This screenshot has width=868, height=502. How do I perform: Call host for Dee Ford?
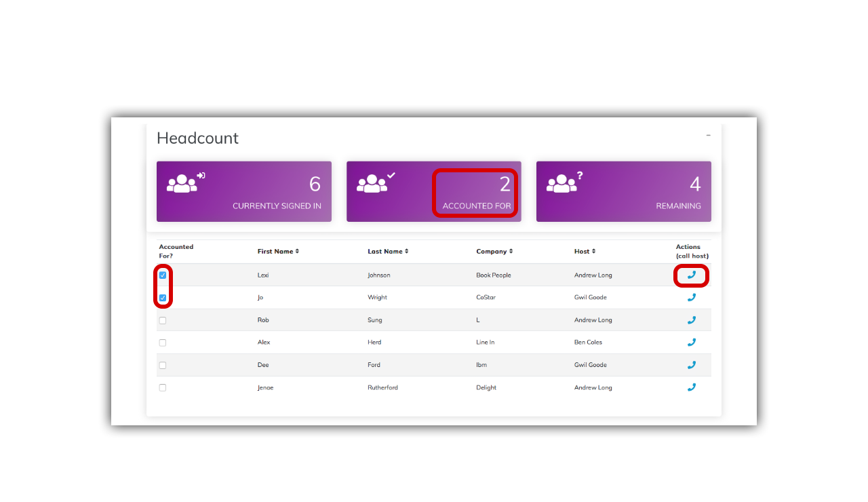pos(692,364)
